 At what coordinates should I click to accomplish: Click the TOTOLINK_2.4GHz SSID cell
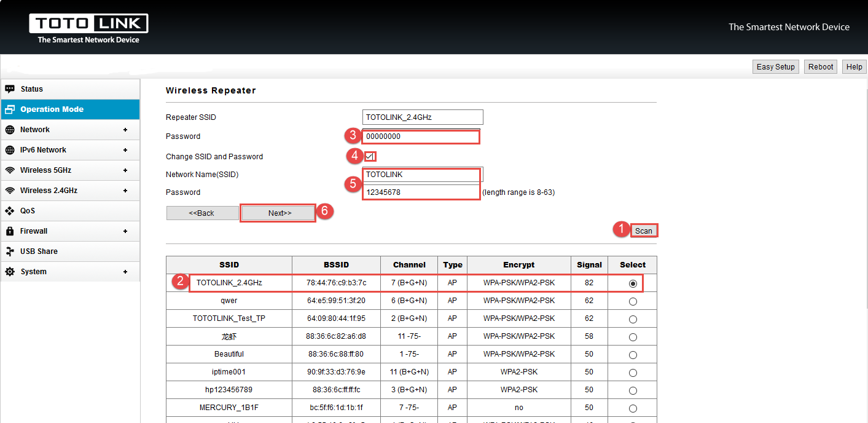pos(229,283)
